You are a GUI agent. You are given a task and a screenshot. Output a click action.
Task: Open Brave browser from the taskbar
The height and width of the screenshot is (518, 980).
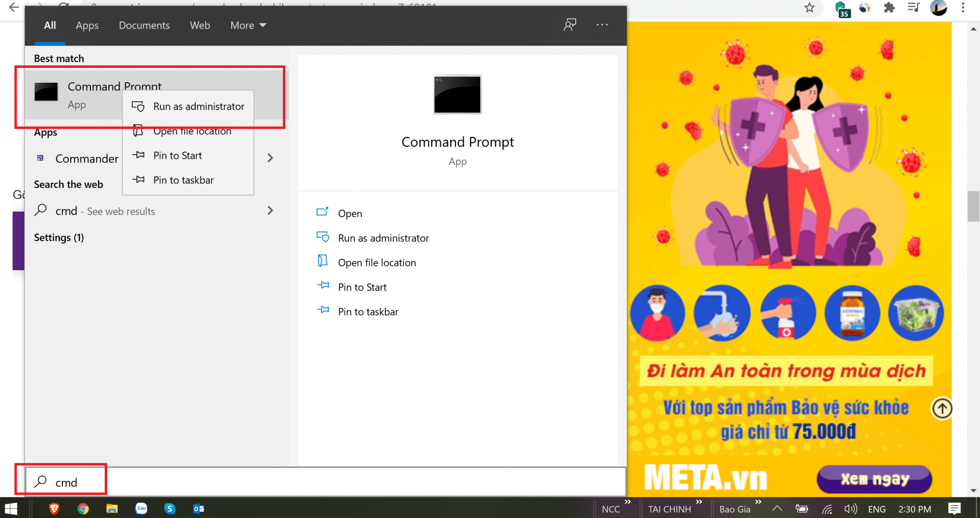click(x=54, y=508)
